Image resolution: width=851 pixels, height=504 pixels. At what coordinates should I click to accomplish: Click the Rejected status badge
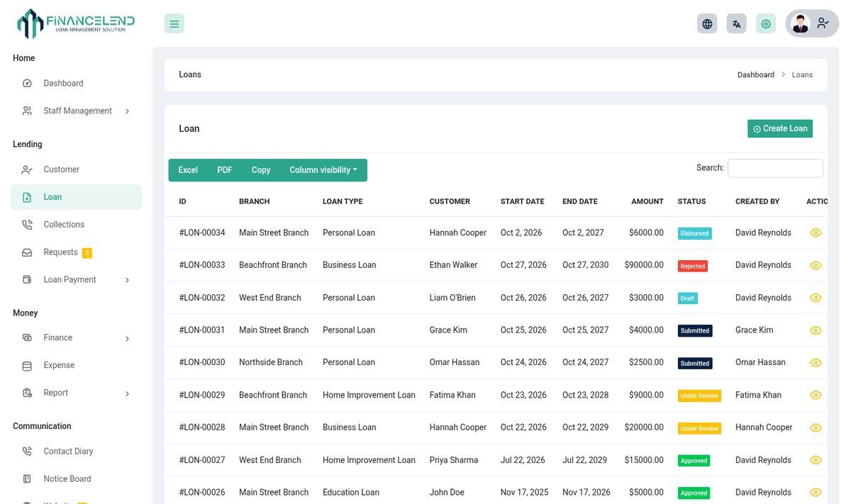tap(693, 266)
